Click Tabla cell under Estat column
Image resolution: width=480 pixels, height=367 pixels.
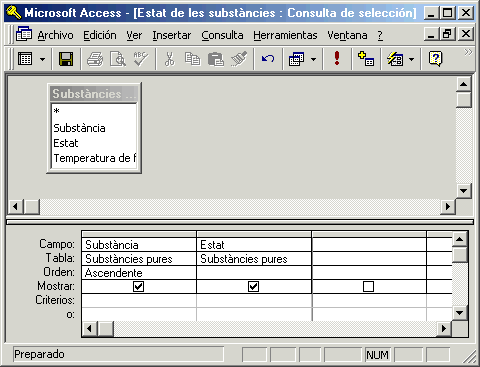[x=254, y=259]
